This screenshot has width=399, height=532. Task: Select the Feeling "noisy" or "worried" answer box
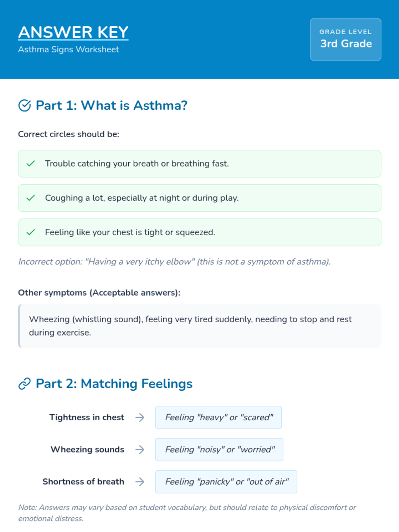tap(219, 450)
